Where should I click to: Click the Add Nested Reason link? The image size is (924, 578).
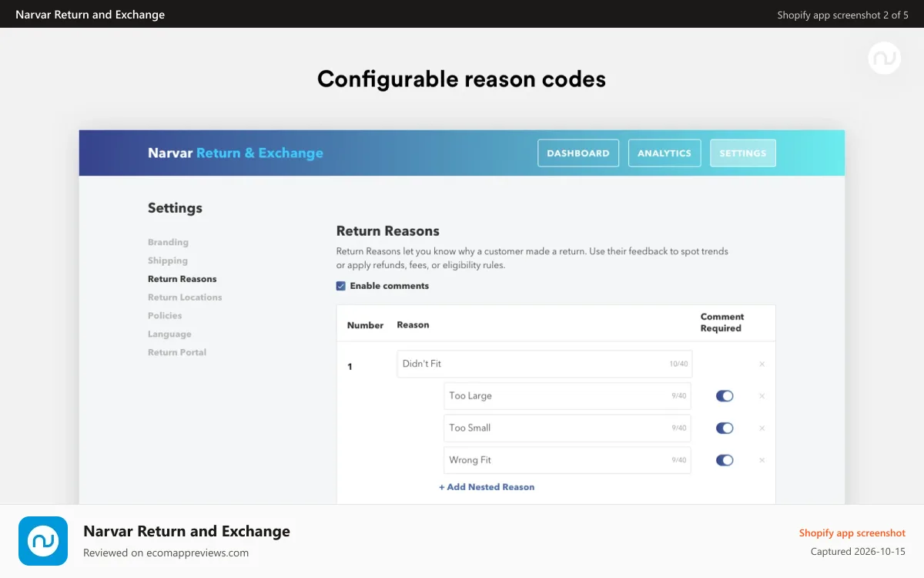pyautogui.click(x=487, y=487)
